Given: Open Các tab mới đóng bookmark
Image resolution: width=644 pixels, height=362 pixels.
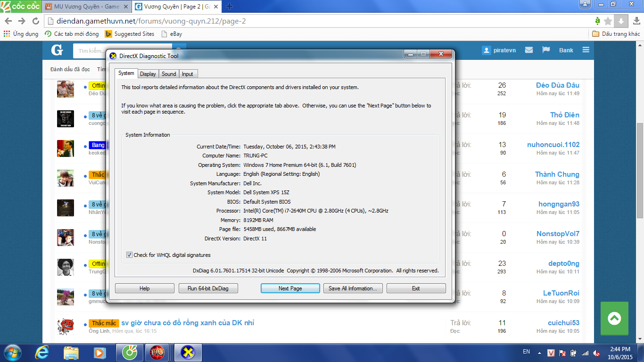Looking at the screenshot, I should point(72,34).
